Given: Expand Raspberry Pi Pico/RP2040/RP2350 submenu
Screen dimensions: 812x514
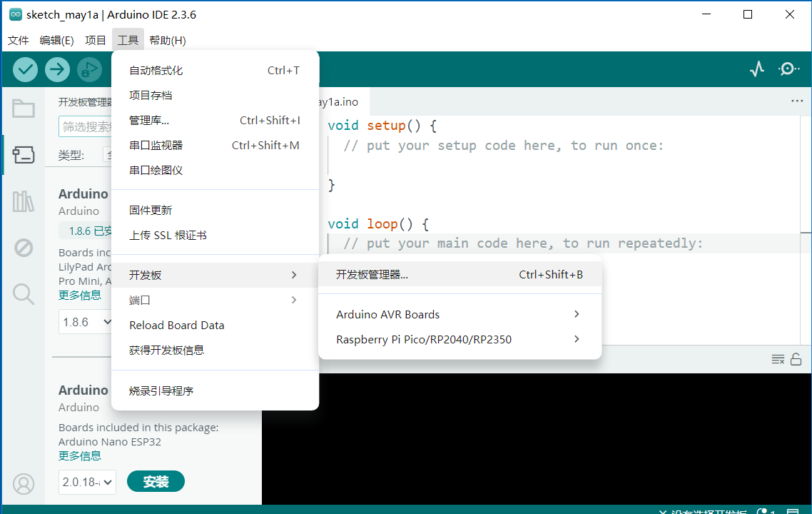Looking at the screenshot, I should 460,339.
